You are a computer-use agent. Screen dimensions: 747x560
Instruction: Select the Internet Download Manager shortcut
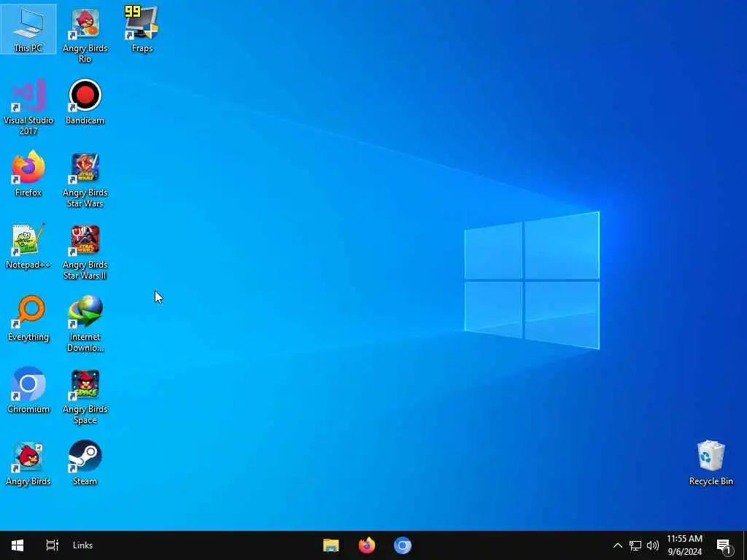coord(85,324)
